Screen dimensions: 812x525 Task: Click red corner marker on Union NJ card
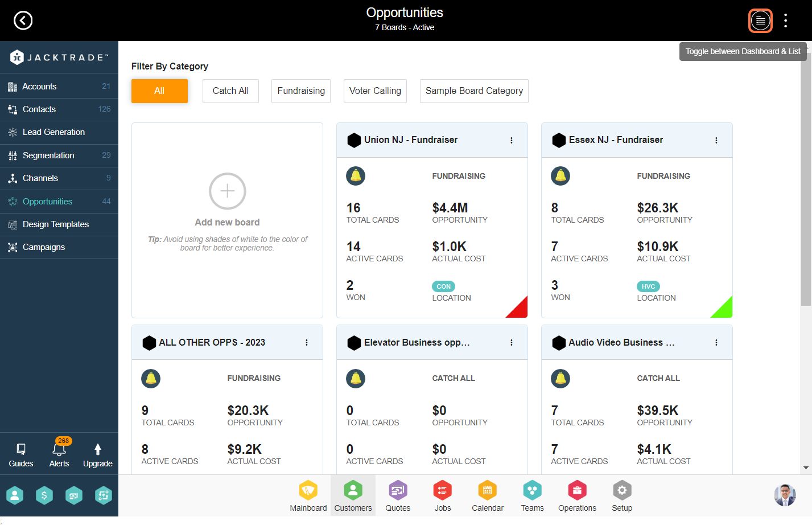click(520, 310)
